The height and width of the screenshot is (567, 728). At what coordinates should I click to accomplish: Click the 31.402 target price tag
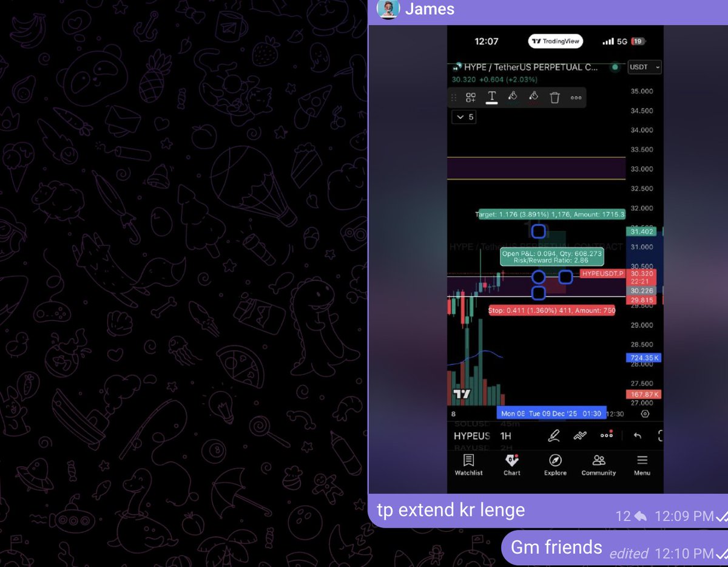(642, 231)
